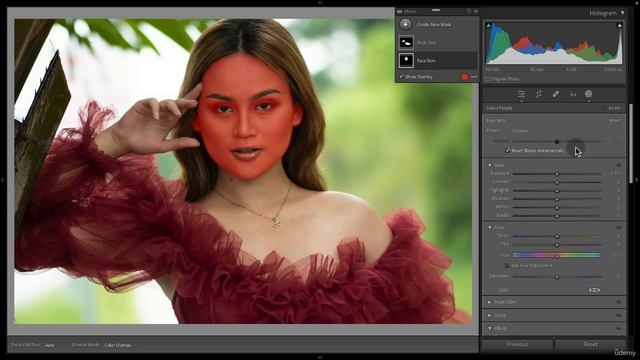Image resolution: width=640 pixels, height=360 pixels.
Task: Toggle shadow clipping indicator in histogram
Action: point(489,25)
